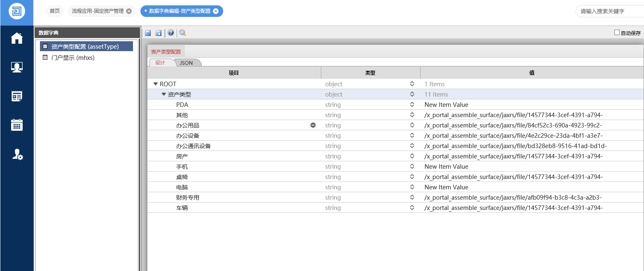
Task: Open the home icon in sidebar
Action: click(x=17, y=38)
